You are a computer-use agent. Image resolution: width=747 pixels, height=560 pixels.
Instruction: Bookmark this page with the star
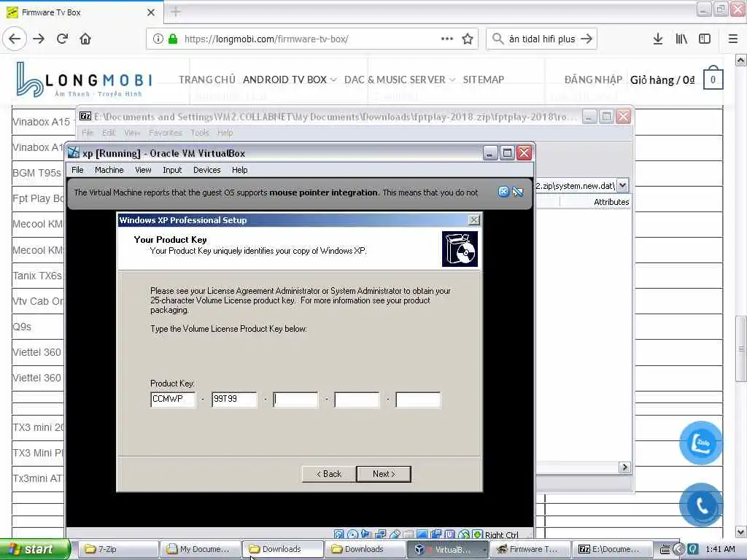tap(468, 39)
